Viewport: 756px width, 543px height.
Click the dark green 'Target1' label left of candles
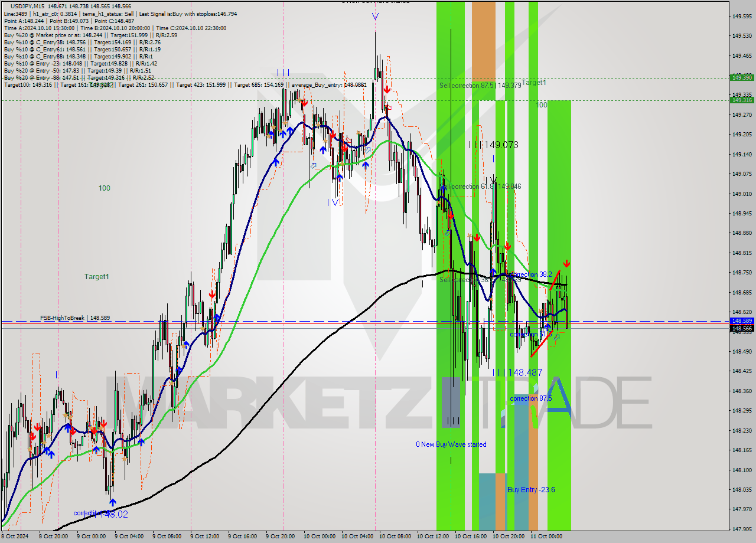tap(96, 276)
